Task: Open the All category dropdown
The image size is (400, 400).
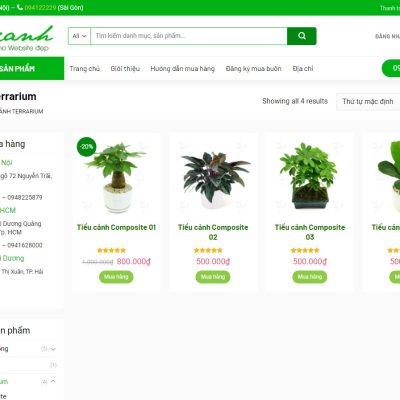Action: point(79,36)
